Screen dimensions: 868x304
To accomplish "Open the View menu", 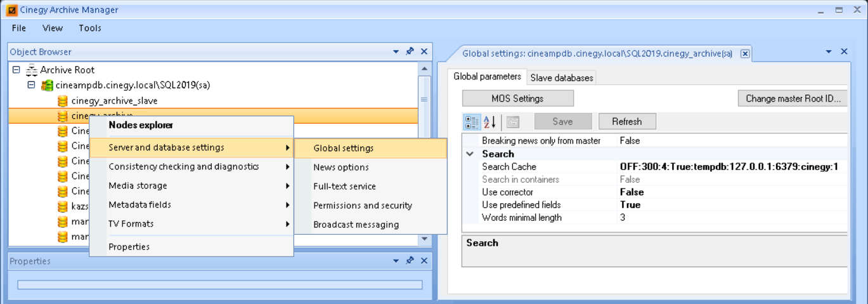I will click(53, 28).
